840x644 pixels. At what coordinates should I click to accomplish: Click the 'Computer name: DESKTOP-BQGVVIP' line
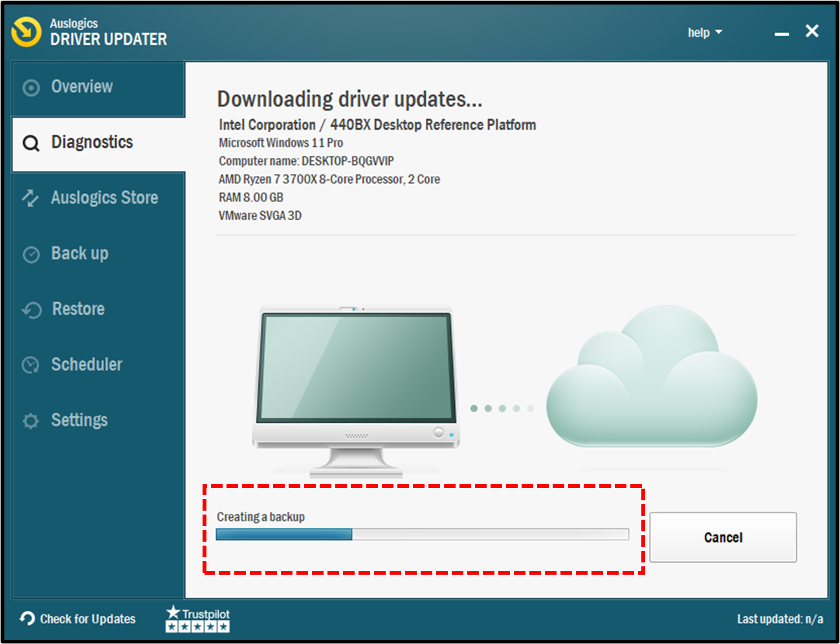click(306, 161)
